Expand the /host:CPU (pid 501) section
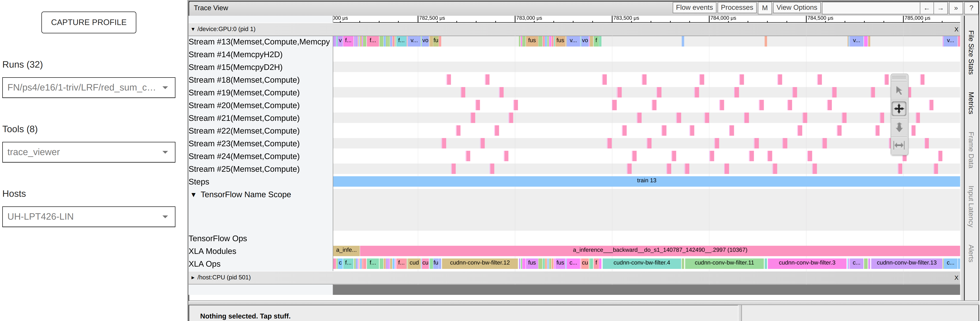The height and width of the screenshot is (321, 980). [x=193, y=278]
